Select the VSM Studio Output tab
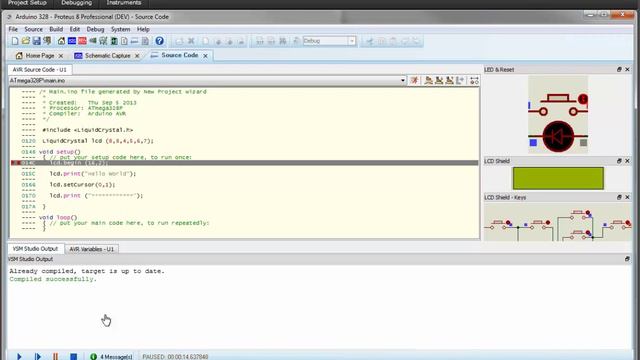This screenshot has width=640, height=360. tap(35, 249)
